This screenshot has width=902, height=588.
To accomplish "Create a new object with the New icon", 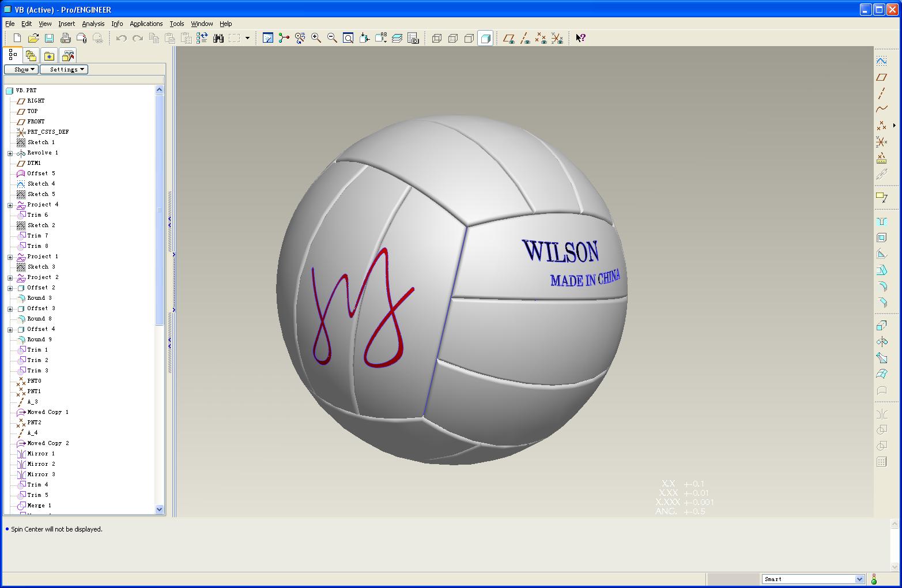I will pos(17,38).
